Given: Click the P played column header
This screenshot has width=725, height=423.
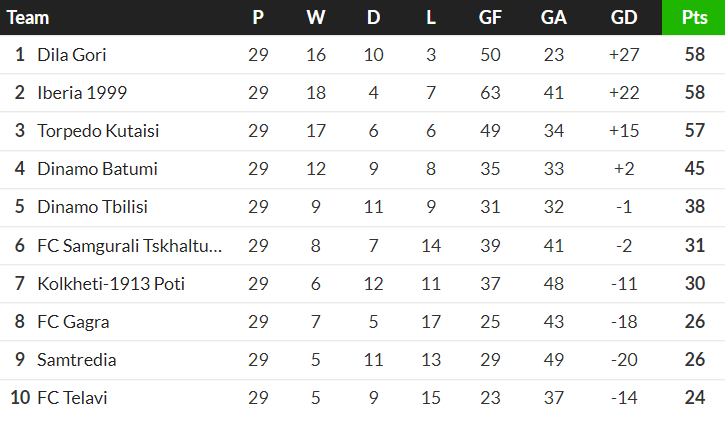Looking at the screenshot, I should (258, 18).
